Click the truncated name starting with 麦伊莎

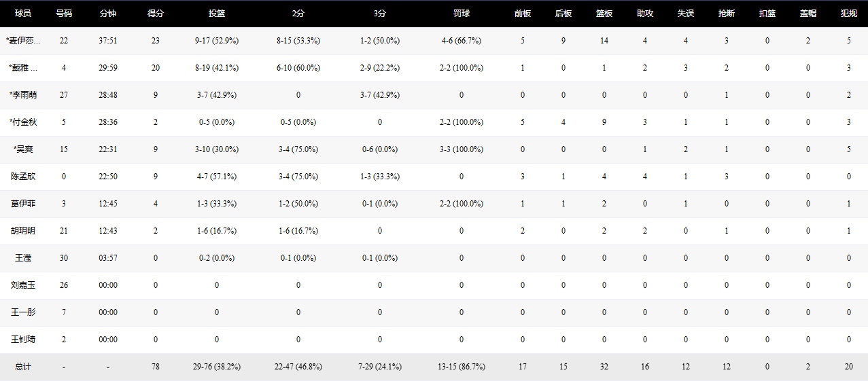pyautogui.click(x=23, y=41)
